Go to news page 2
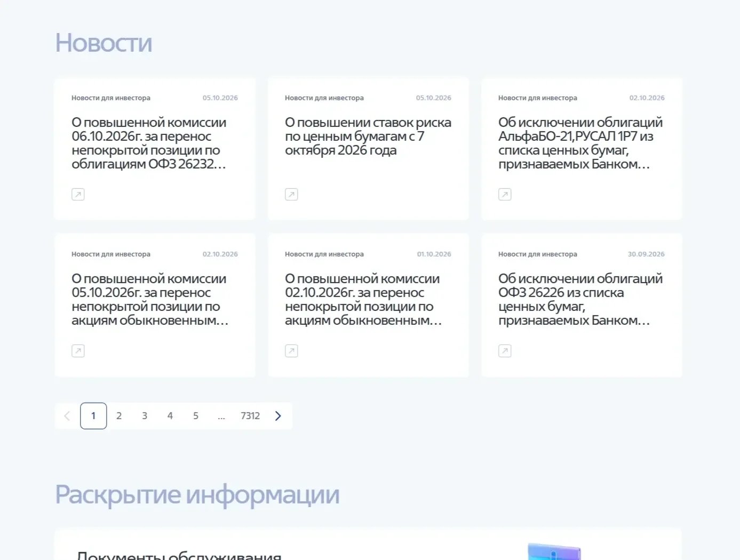Screen dimensions: 740x560 pos(119,416)
